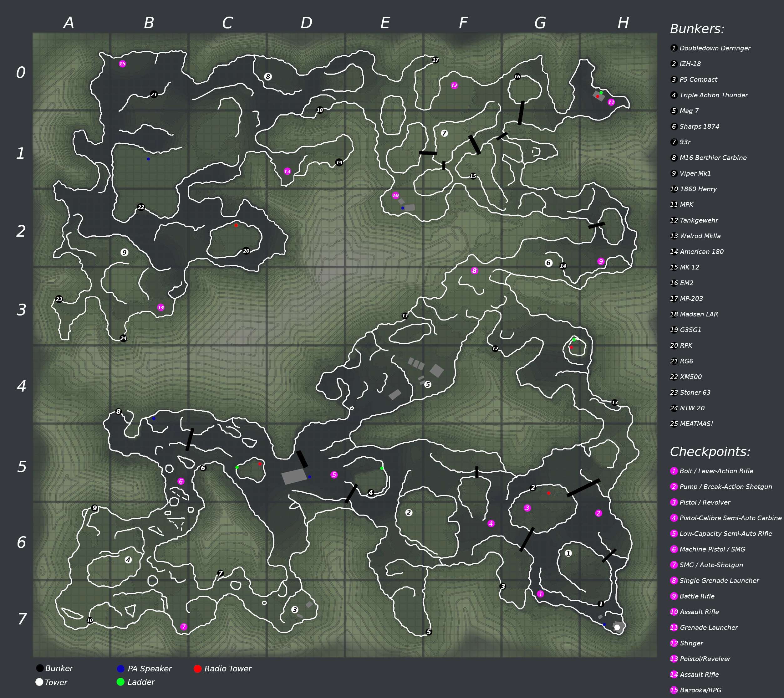Click black bunker 21 marker on the map
Image resolution: width=784 pixels, height=698 pixels.
click(154, 94)
